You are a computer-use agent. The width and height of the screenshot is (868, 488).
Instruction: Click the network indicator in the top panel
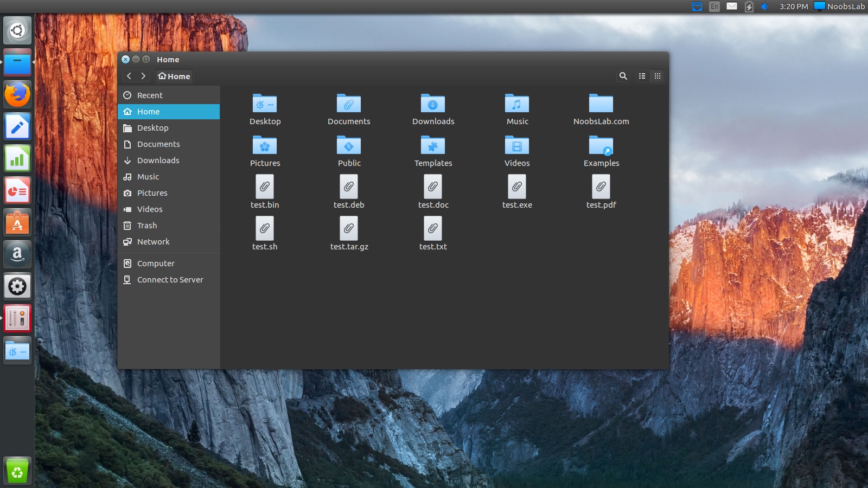point(696,7)
